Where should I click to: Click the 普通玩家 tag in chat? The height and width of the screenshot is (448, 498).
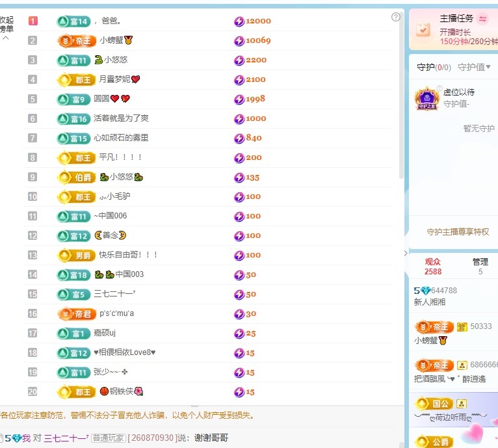coord(109,438)
